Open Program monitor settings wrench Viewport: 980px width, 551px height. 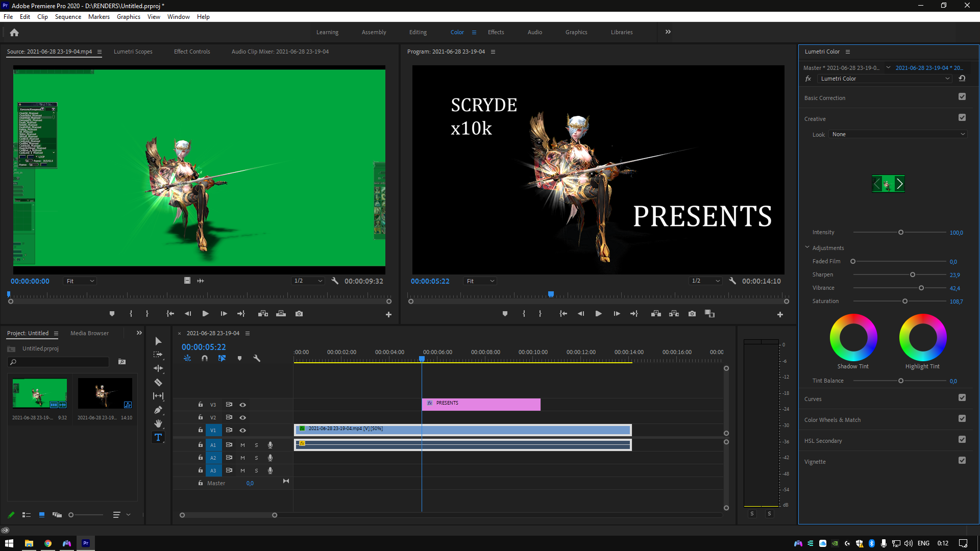[x=732, y=281]
